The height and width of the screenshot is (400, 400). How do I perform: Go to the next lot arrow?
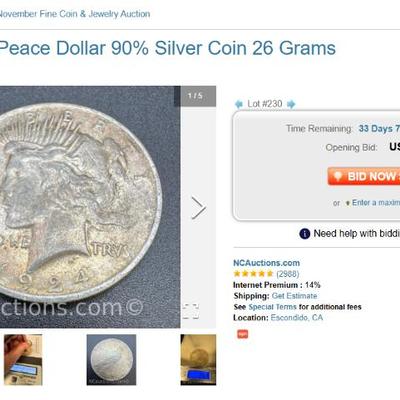(291, 104)
